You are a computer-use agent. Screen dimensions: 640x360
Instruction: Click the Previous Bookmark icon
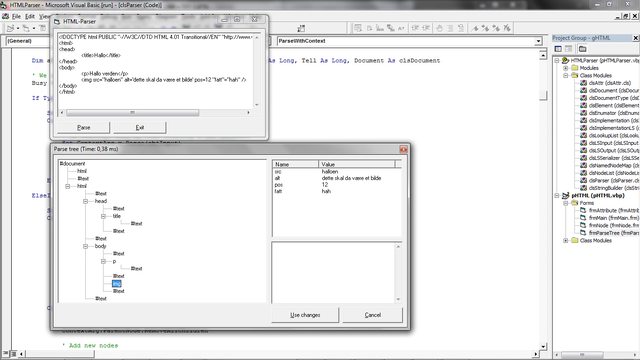point(496,28)
